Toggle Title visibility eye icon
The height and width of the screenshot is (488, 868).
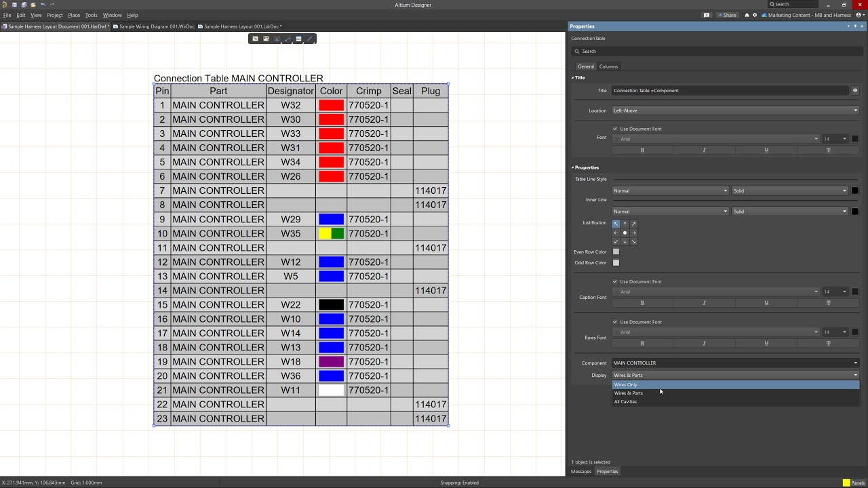(x=854, y=90)
